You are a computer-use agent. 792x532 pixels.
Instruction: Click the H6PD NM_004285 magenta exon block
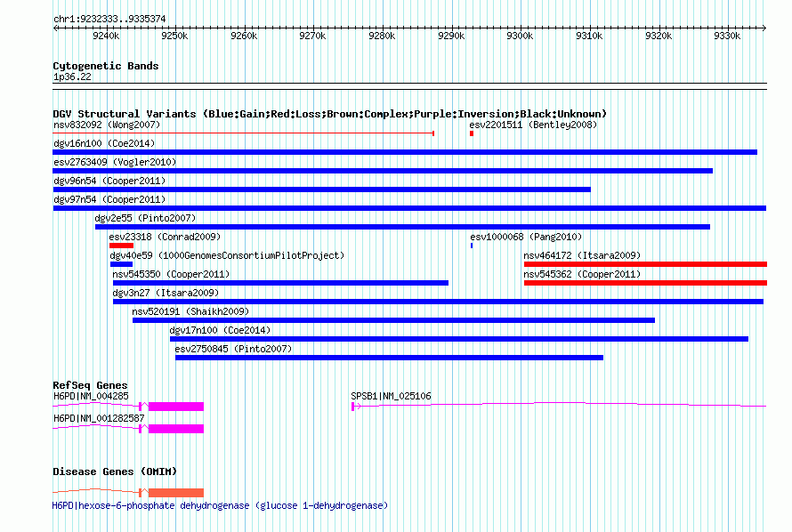pos(176,407)
